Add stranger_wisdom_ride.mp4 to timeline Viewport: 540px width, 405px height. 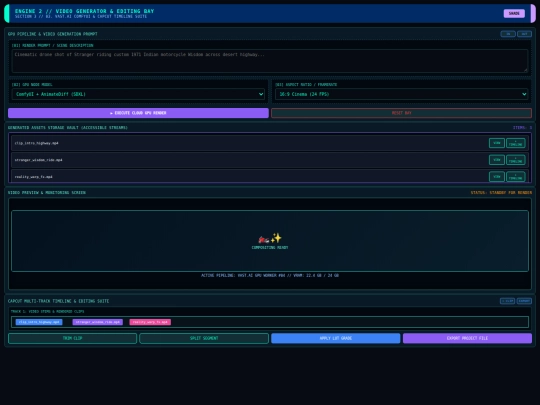pyautogui.click(x=516, y=160)
